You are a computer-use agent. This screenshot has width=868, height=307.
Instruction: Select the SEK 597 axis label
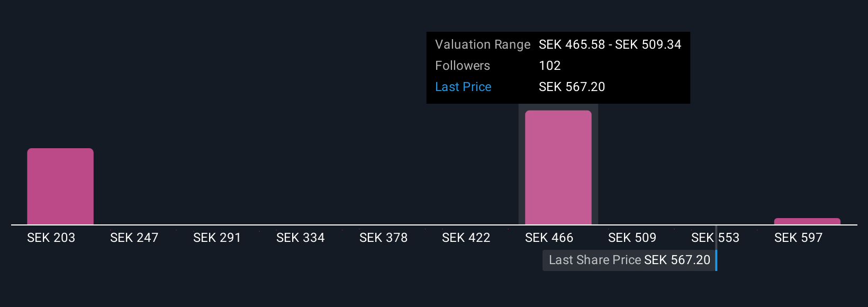coord(798,238)
